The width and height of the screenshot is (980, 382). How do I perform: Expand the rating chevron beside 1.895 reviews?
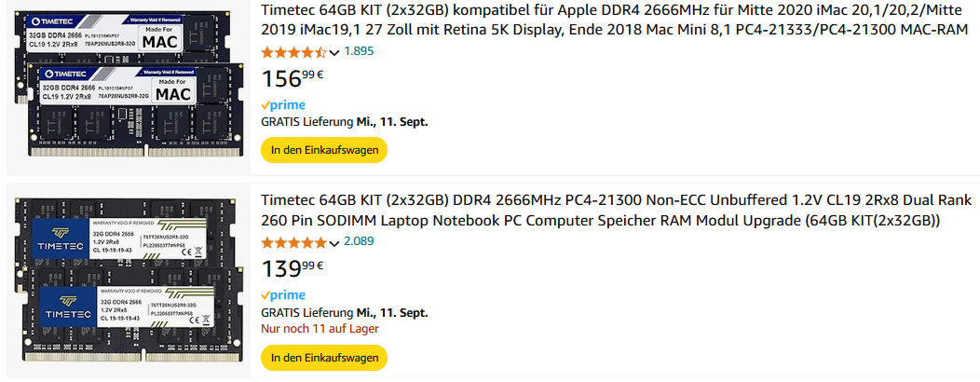coord(334,52)
